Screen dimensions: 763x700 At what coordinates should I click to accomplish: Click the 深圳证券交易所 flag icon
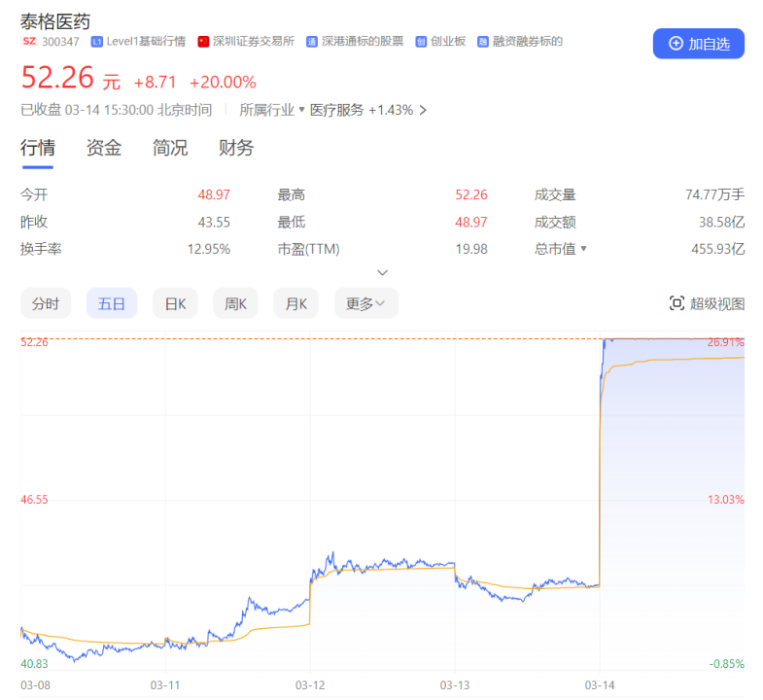coord(203,42)
